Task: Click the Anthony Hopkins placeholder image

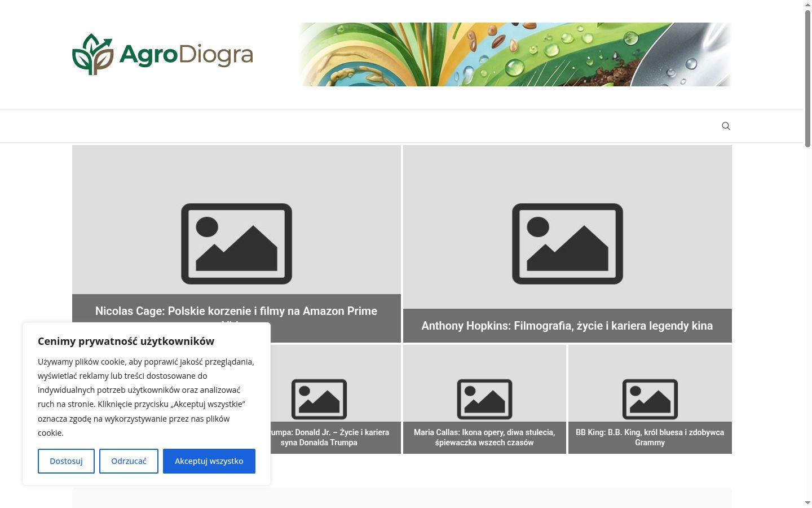Action: (567, 244)
